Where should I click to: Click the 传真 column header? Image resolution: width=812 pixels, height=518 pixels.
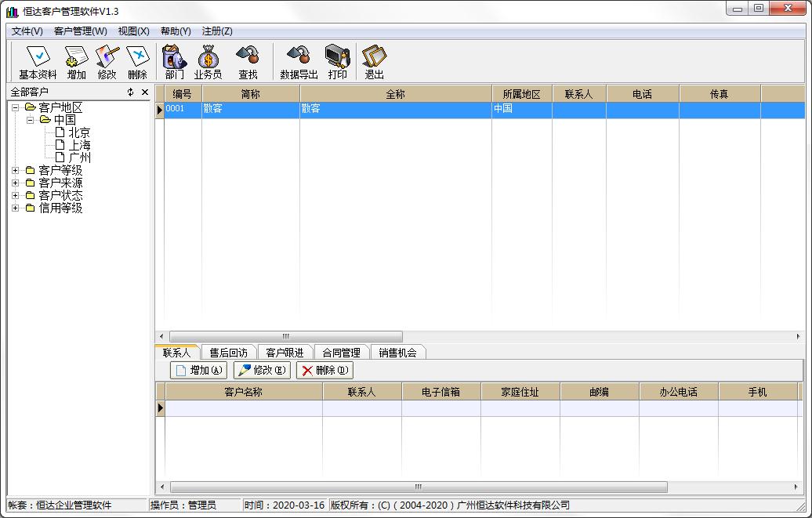[720, 94]
